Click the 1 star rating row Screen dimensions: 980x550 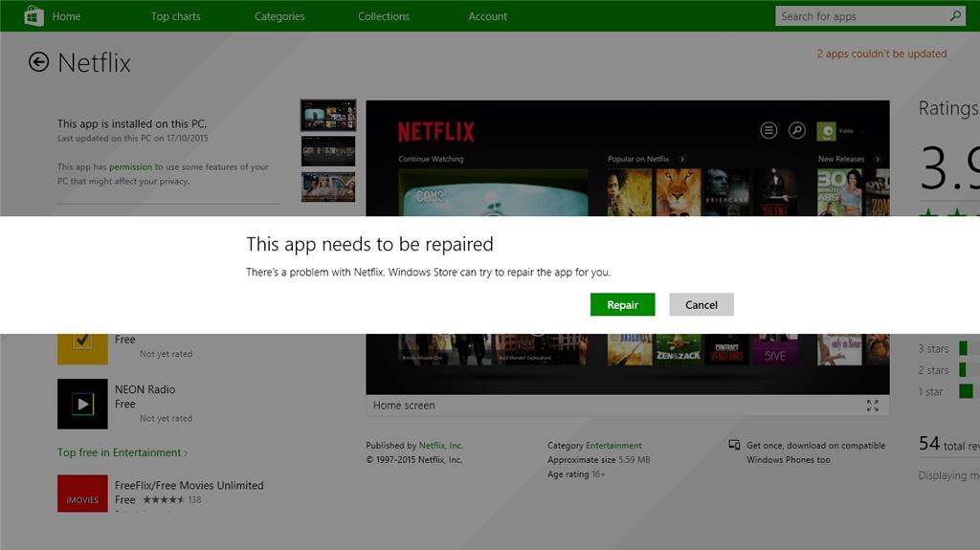[x=948, y=392]
